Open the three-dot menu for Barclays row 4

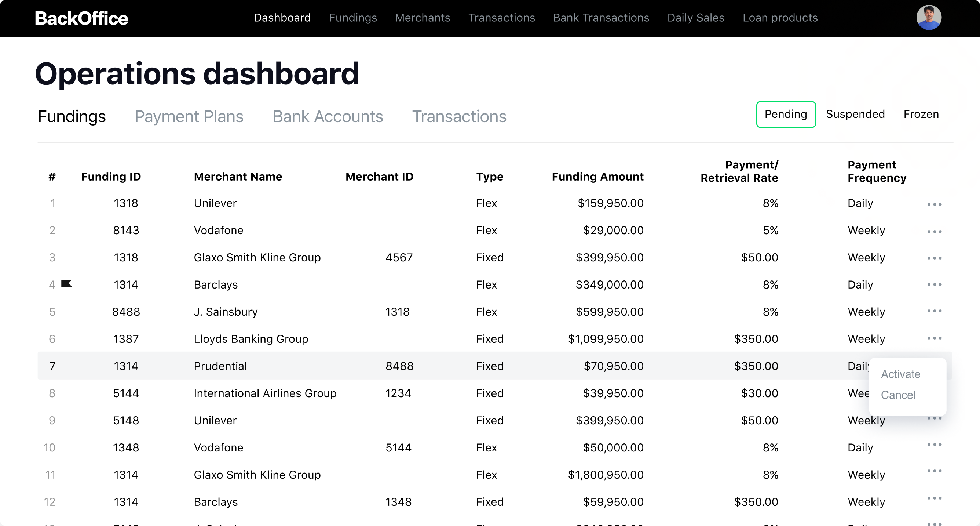pyautogui.click(x=935, y=284)
